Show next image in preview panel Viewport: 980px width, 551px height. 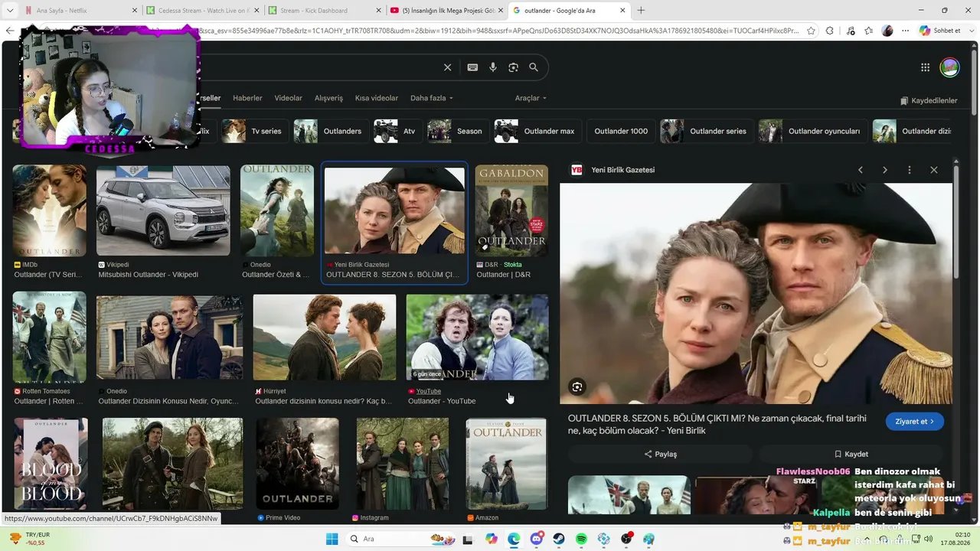pyautogui.click(x=885, y=170)
